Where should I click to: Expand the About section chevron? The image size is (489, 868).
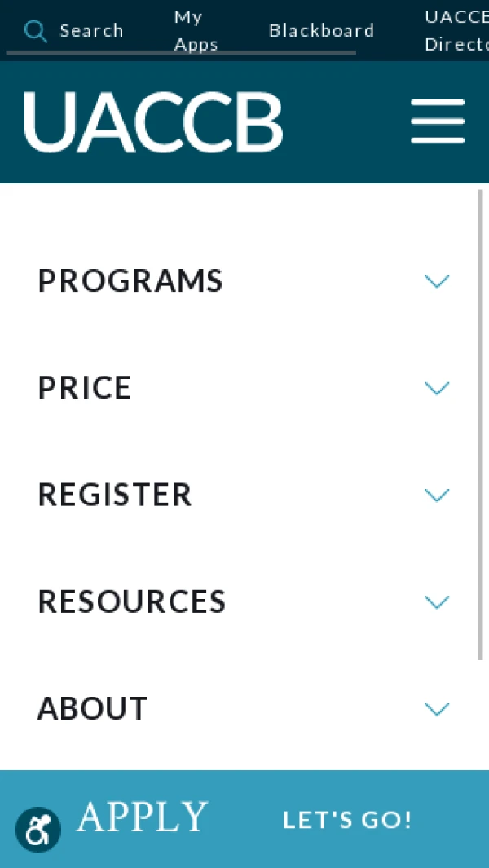pos(437,709)
